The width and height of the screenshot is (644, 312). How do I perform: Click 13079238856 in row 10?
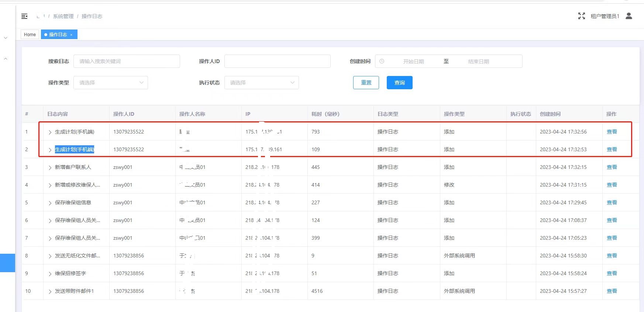tap(128, 291)
